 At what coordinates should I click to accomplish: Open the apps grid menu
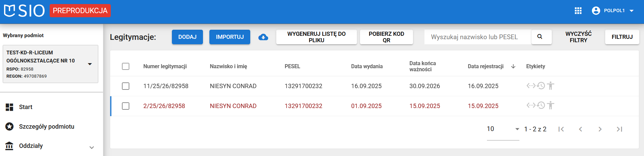click(578, 11)
